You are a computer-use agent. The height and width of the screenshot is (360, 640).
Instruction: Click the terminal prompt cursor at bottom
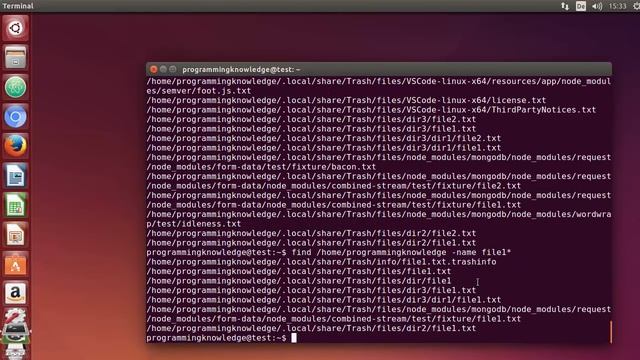[294, 338]
